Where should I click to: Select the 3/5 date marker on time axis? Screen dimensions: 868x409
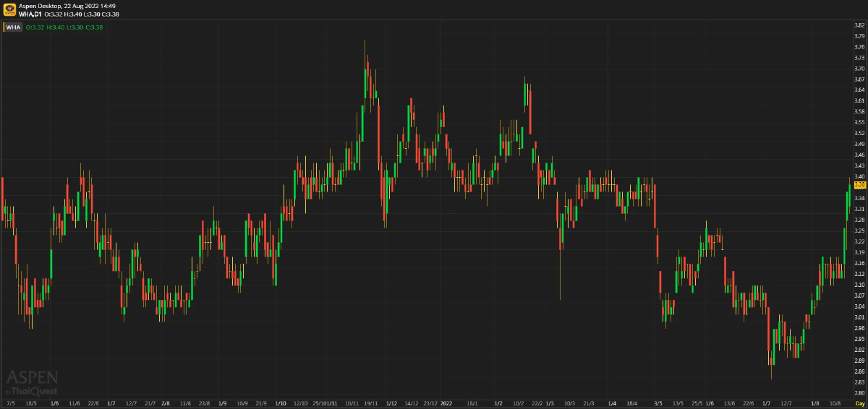(x=658, y=402)
